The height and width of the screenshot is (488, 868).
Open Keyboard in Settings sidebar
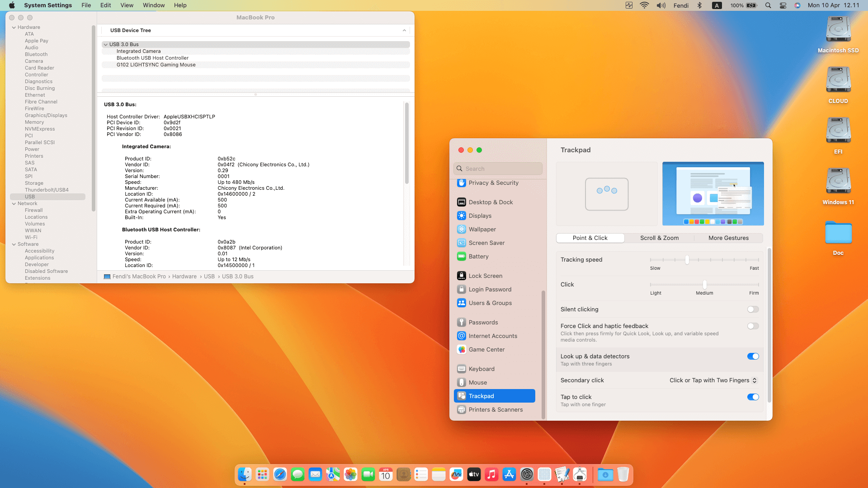click(x=495, y=369)
